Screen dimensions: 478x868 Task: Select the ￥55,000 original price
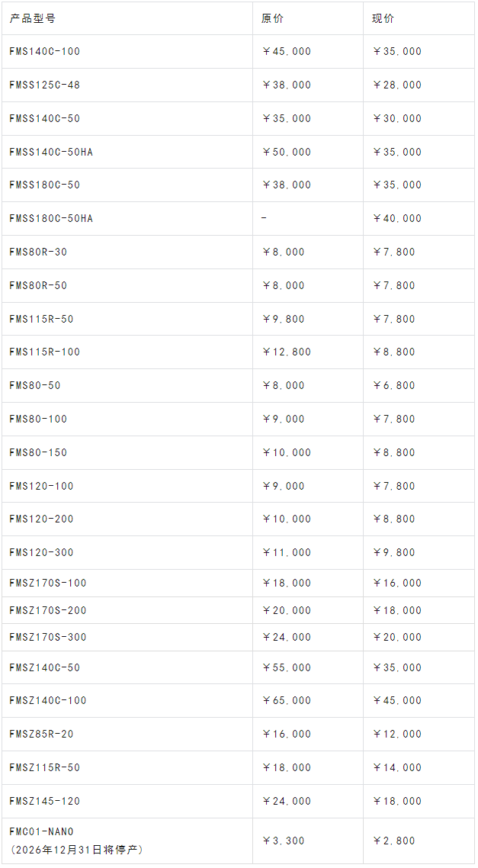coord(286,667)
